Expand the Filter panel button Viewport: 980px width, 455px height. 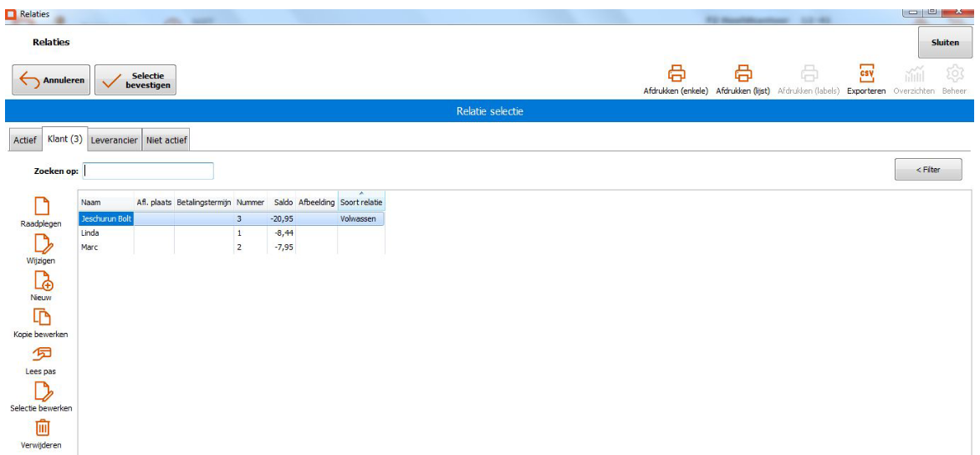(927, 170)
